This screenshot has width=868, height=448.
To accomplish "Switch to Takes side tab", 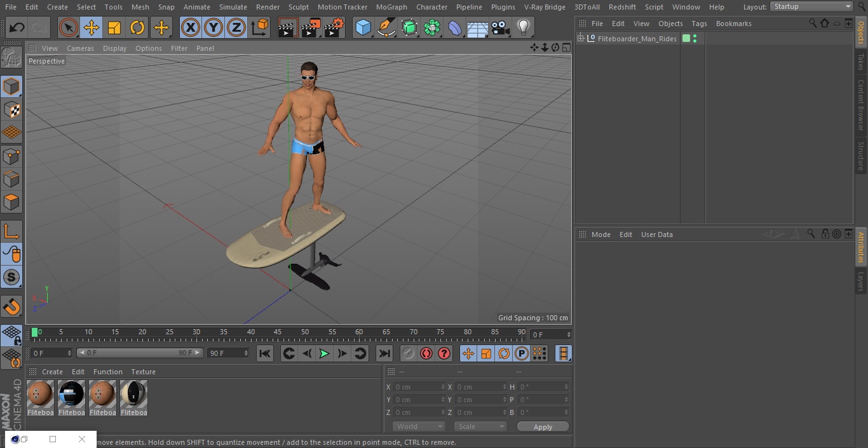I will pyautogui.click(x=861, y=62).
